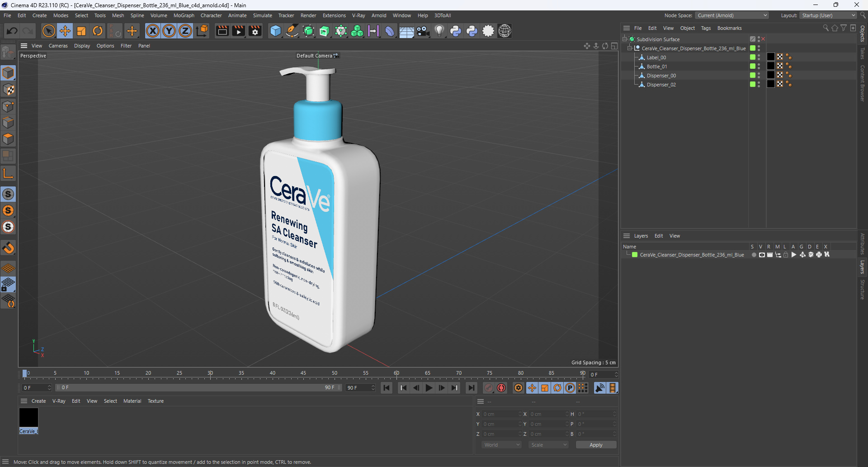
Task: Play the animation forward
Action: [x=429, y=388]
